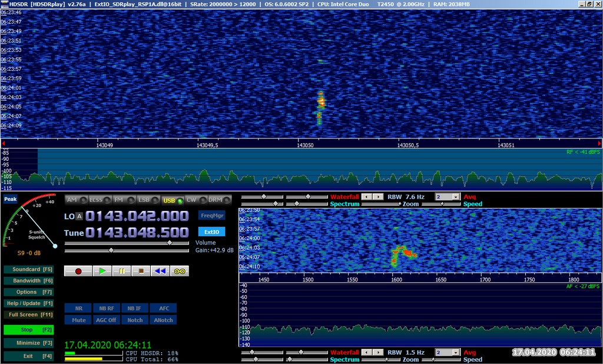Click the left red arrow on RF frequency scale
Screen dimensions: 603x364
(x=4, y=143)
